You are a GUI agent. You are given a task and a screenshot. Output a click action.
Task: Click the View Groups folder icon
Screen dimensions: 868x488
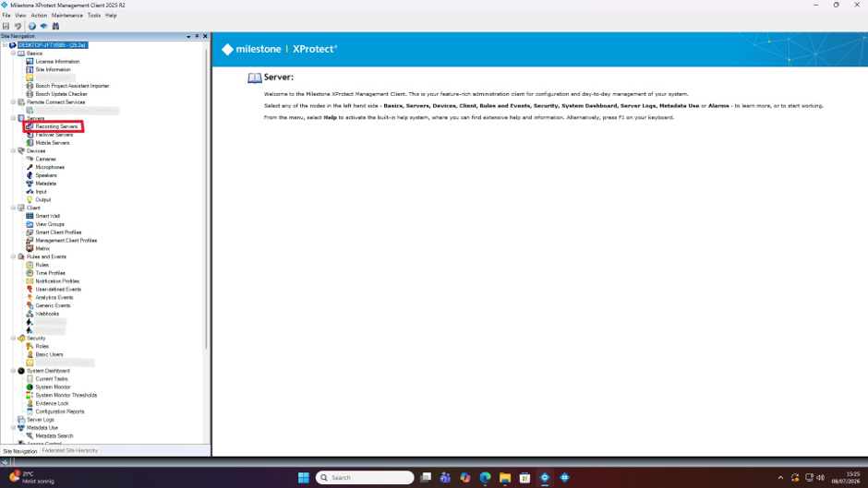(x=30, y=224)
